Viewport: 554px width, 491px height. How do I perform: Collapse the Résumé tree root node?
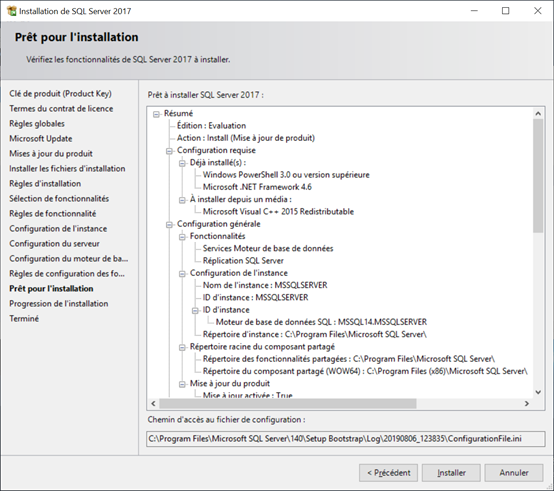[x=156, y=114]
